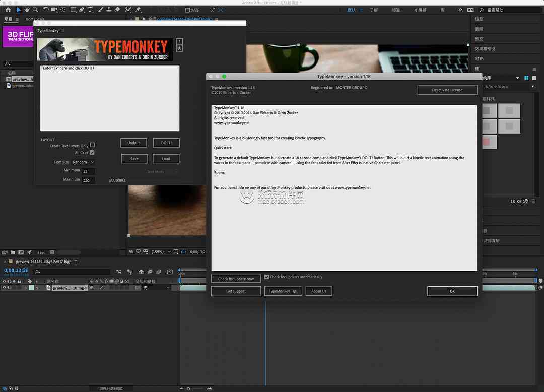Switch to the 标准 workspace

point(396,10)
